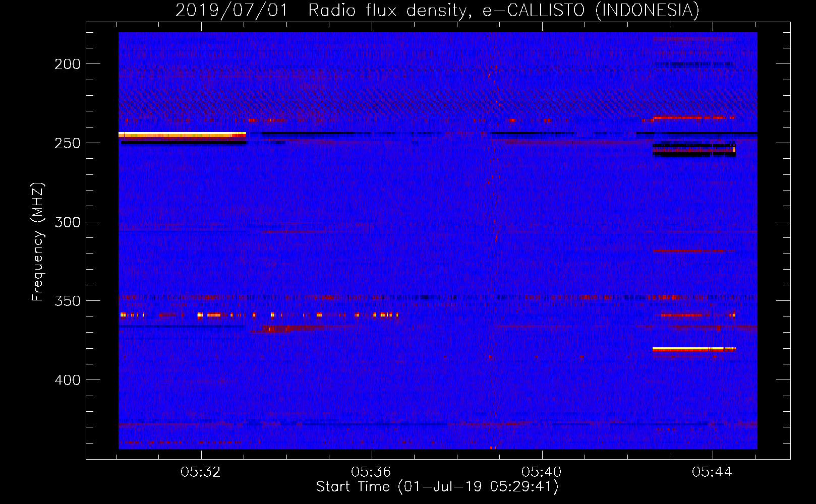816x504 pixels.
Task: Click the Frequency (MHZ) axis label
Action: tap(38, 241)
